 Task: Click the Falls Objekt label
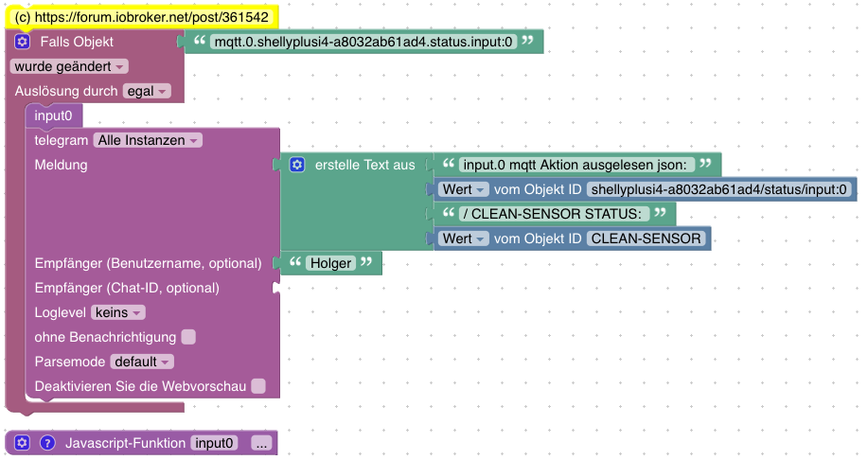point(77,42)
